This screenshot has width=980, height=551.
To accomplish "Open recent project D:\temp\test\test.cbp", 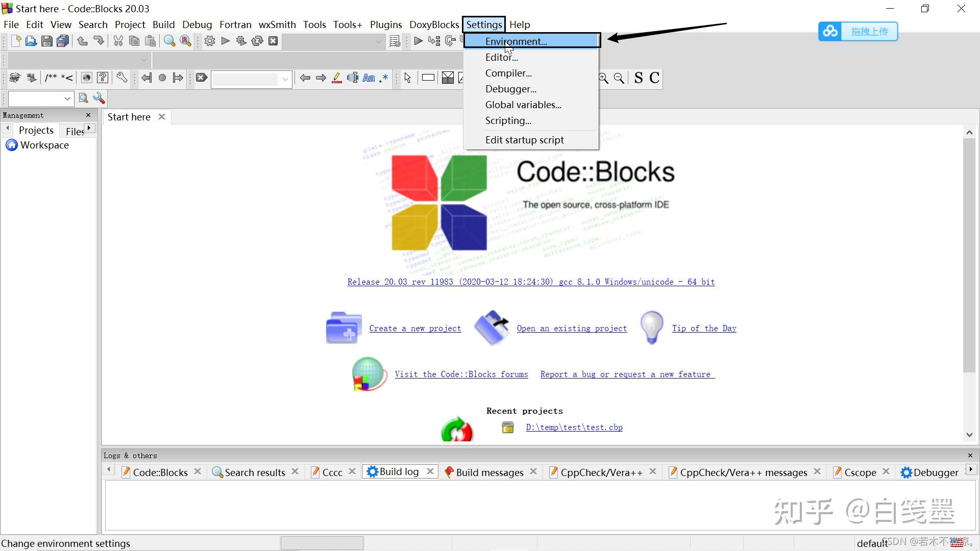I will coord(574,427).
